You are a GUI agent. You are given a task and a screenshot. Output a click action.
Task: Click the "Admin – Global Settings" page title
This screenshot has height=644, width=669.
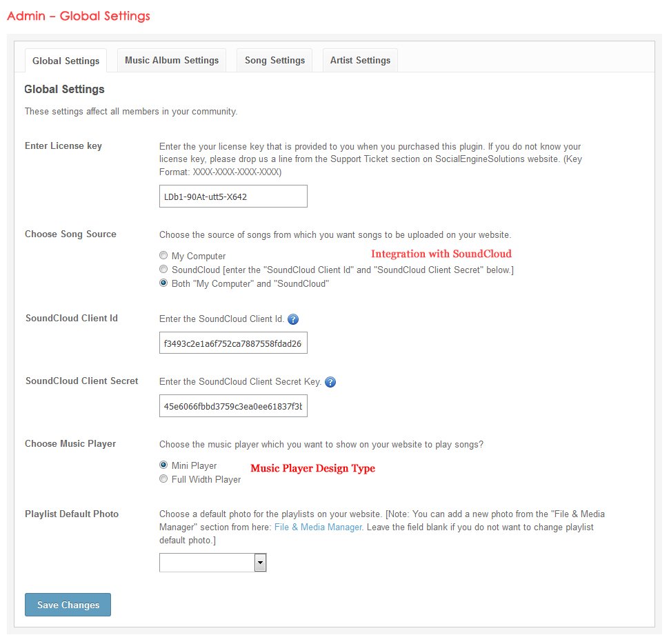[x=79, y=16]
